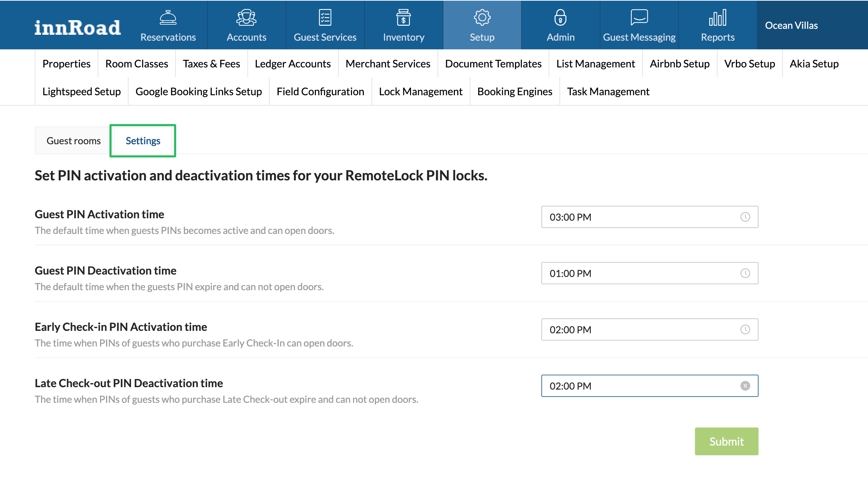The width and height of the screenshot is (868, 481).
Task: Click the Reports bar chart icon
Action: coord(718,17)
